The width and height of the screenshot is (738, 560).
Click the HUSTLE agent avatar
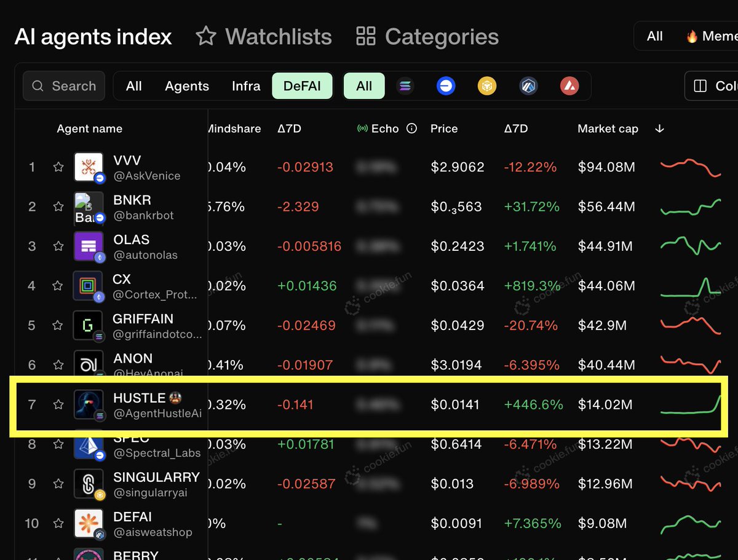[x=89, y=404]
